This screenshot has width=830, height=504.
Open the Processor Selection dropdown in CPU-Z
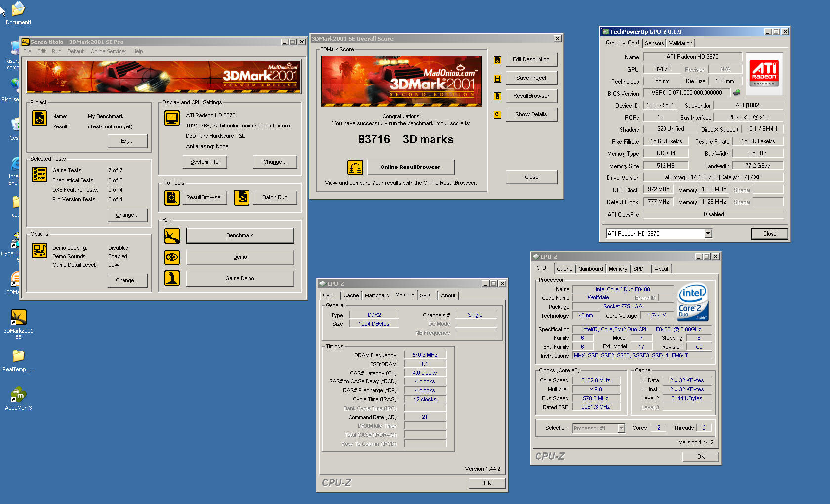coord(622,428)
